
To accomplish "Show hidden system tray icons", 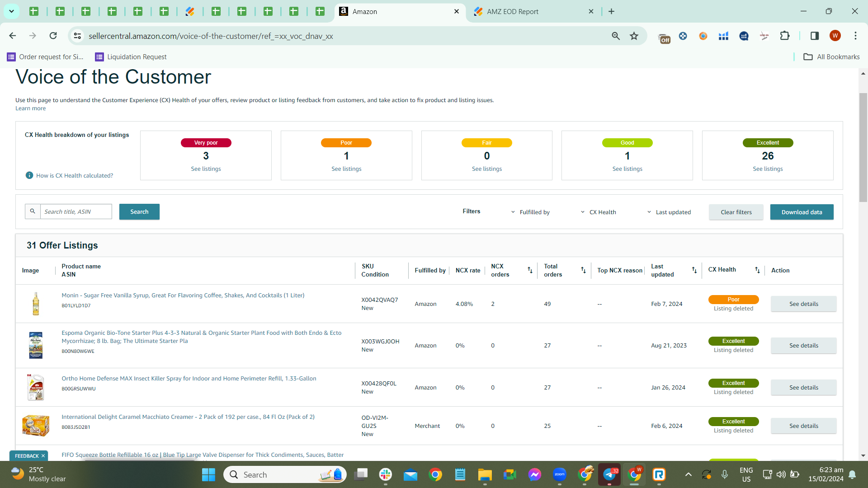I will point(688,474).
